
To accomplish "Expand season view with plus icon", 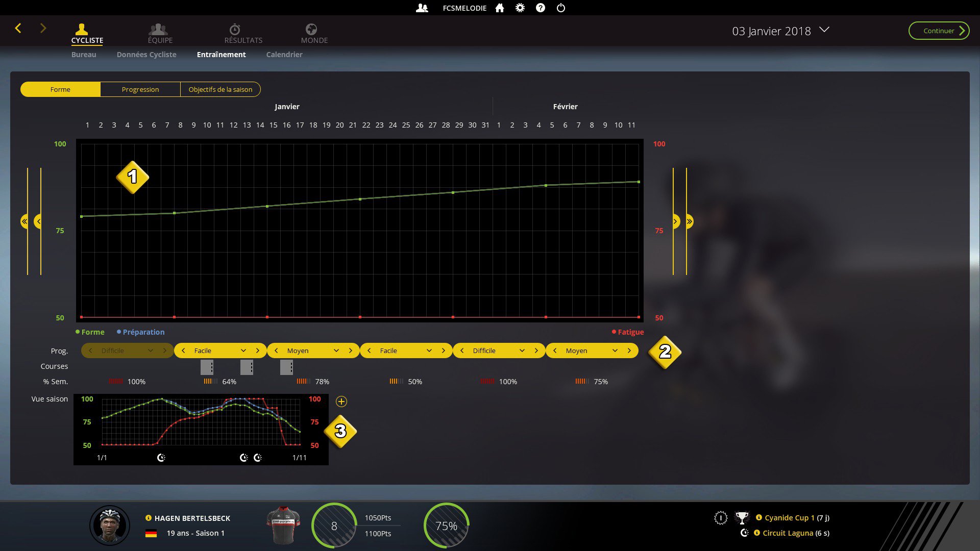I will coord(341,402).
